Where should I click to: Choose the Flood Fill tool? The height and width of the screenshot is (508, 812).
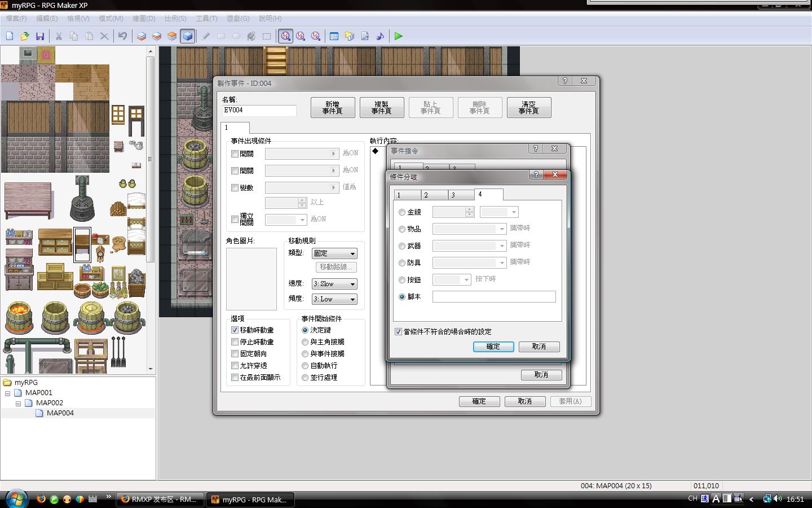[251, 36]
